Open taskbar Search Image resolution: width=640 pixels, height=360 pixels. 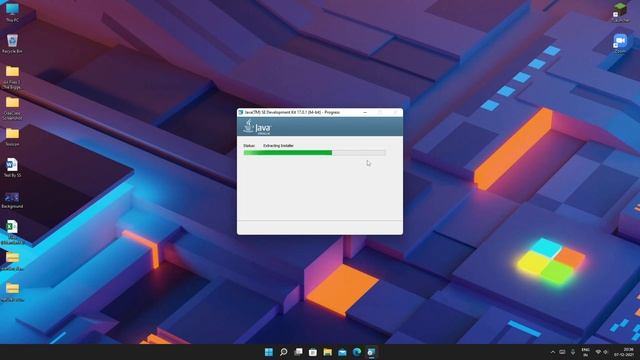click(x=283, y=352)
